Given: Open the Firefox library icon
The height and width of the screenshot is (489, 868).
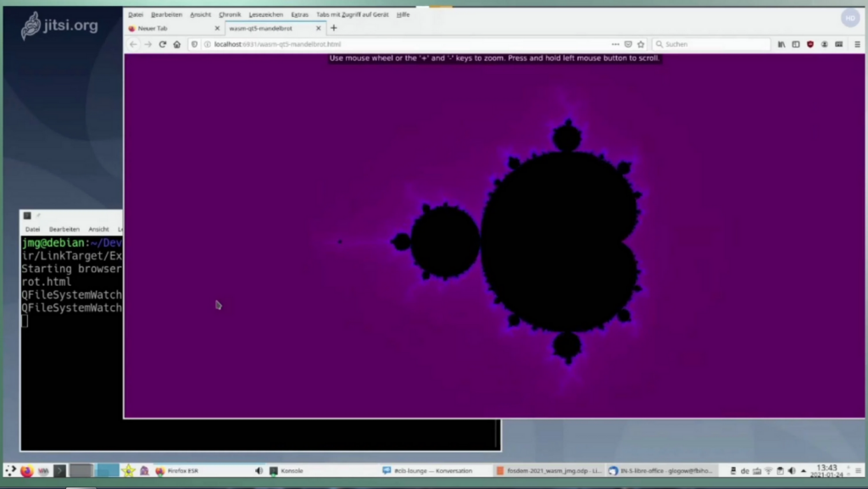Looking at the screenshot, I should pyautogui.click(x=782, y=44).
